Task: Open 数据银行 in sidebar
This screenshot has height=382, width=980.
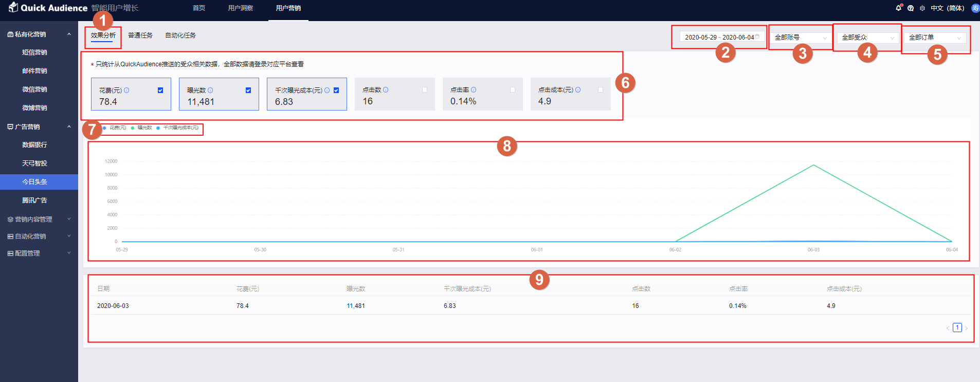Action: [34, 145]
